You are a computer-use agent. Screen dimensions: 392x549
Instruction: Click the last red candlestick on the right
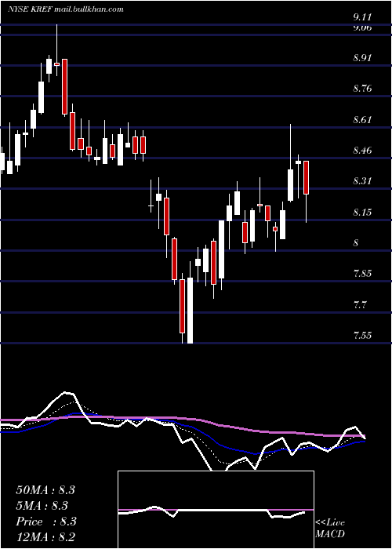point(307,177)
